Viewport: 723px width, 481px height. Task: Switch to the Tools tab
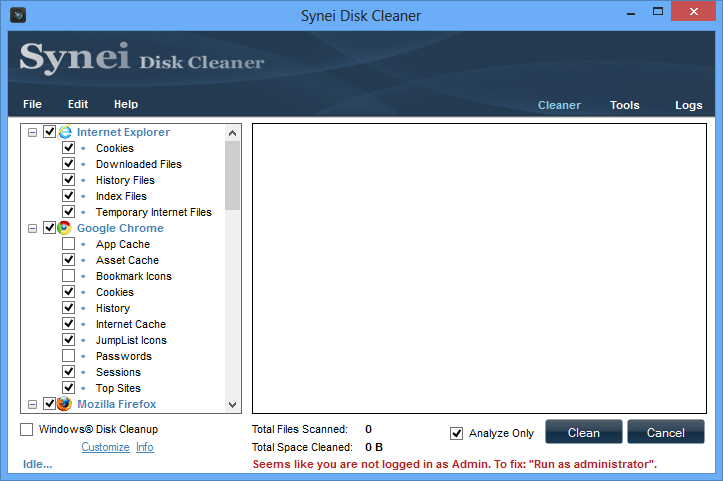click(x=625, y=105)
